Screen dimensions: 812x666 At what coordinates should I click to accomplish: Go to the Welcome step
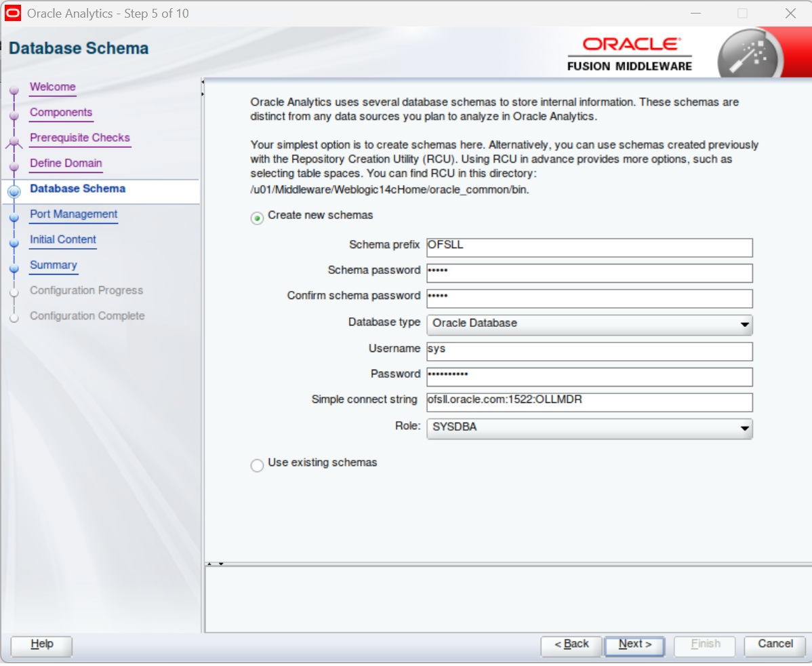(53, 87)
